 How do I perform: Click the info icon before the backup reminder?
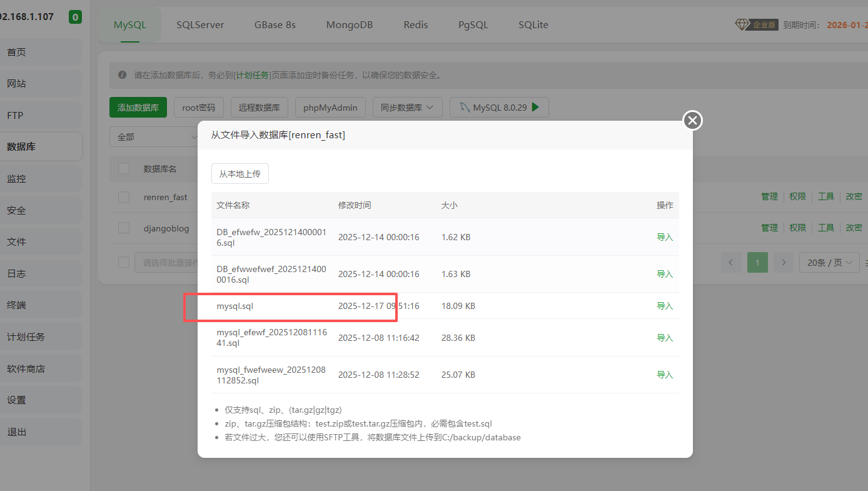click(x=123, y=74)
